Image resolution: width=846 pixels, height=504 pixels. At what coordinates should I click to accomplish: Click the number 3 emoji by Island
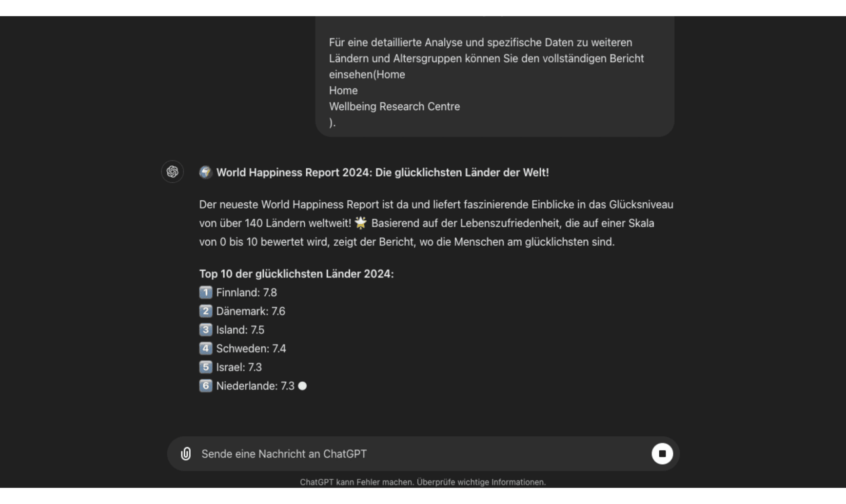point(206,330)
